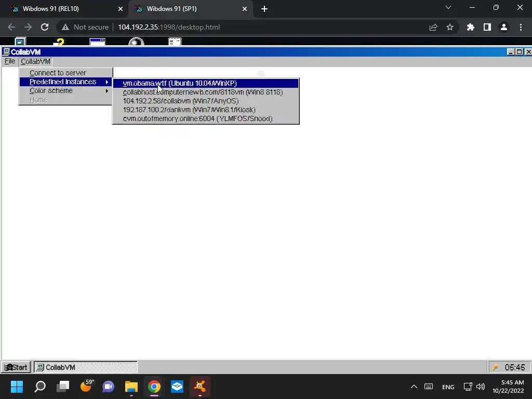The width and height of the screenshot is (532, 399).
Task: Open network status tray icon
Action: click(x=468, y=387)
